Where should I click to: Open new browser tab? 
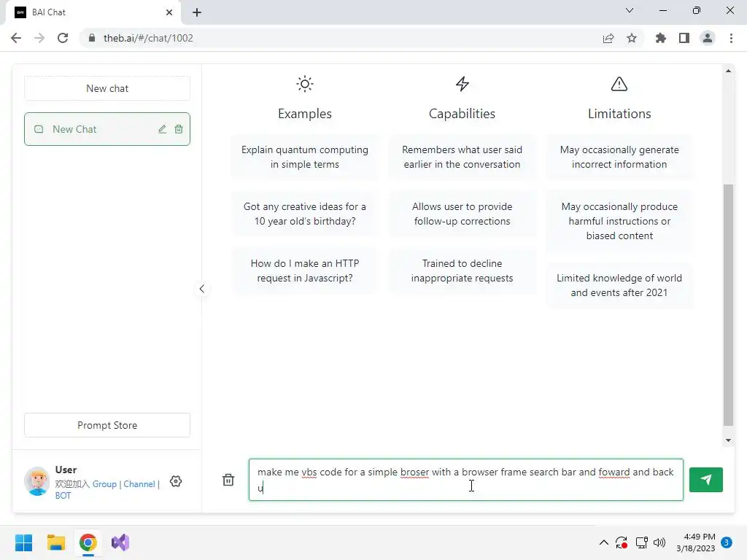pos(197,12)
